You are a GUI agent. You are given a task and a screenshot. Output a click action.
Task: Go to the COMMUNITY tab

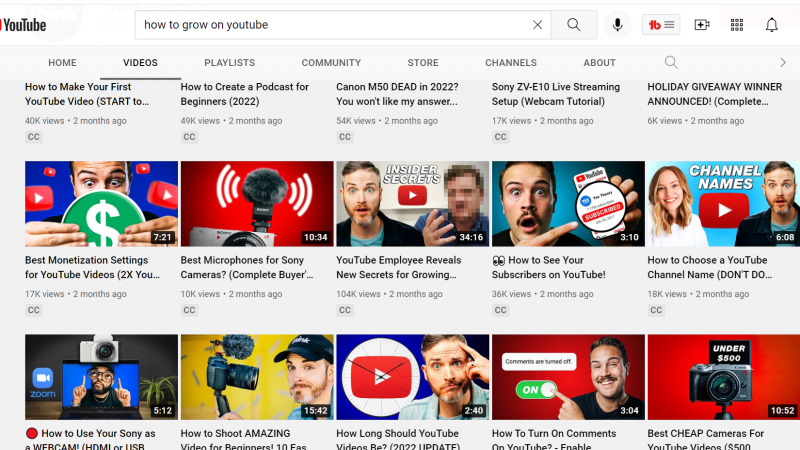point(331,63)
